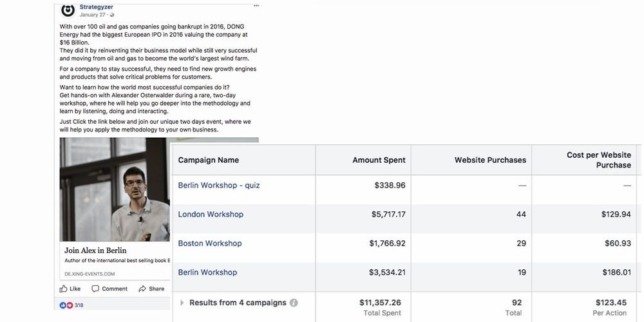The image size is (644, 322).
Task: Expand Results from 4 campaigns row
Action: coord(182,303)
